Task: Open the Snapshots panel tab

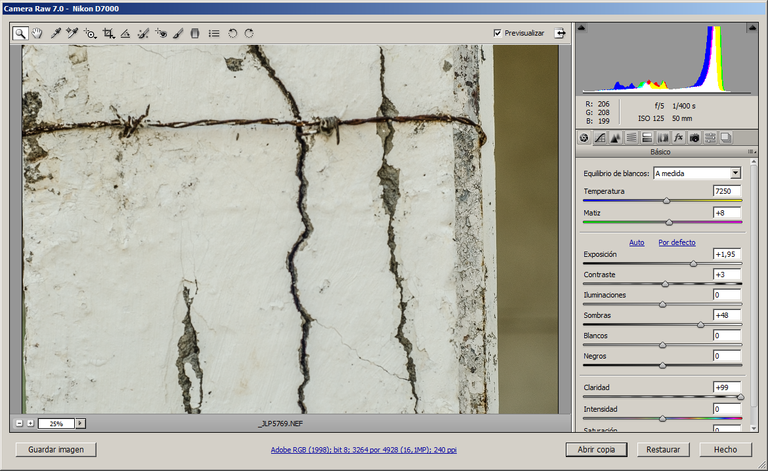Action: [x=725, y=138]
